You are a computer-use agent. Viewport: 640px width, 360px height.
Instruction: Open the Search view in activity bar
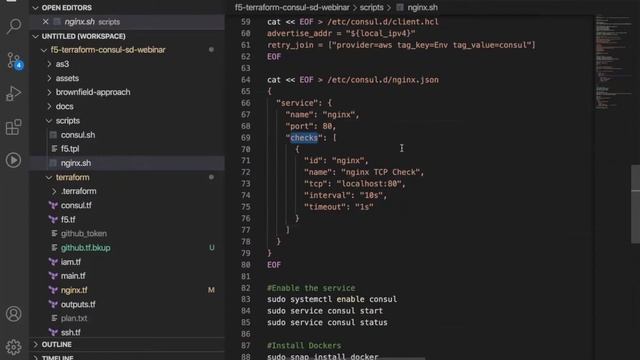[x=14, y=26]
